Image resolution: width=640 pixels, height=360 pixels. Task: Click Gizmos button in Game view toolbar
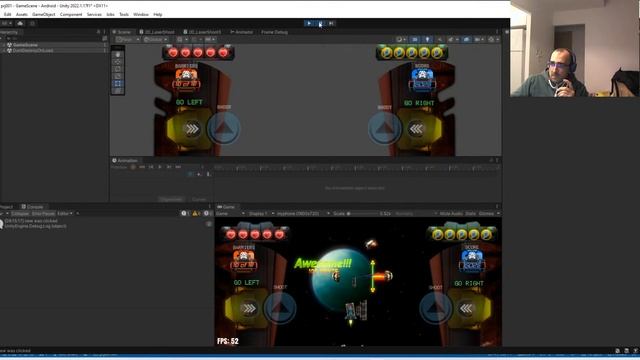486,213
